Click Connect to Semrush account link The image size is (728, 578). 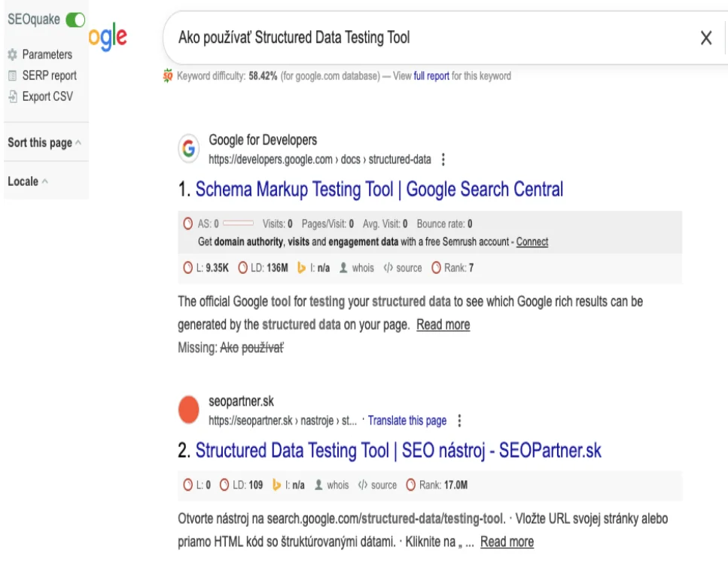[x=532, y=242]
